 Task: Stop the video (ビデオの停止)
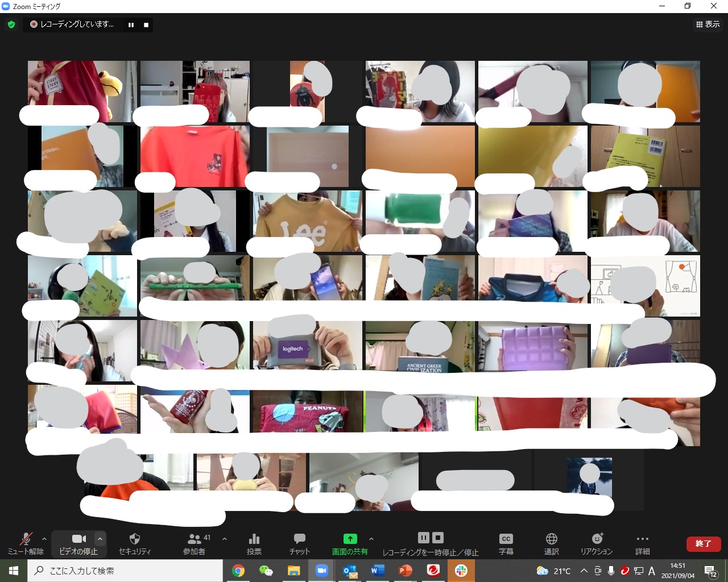78,543
